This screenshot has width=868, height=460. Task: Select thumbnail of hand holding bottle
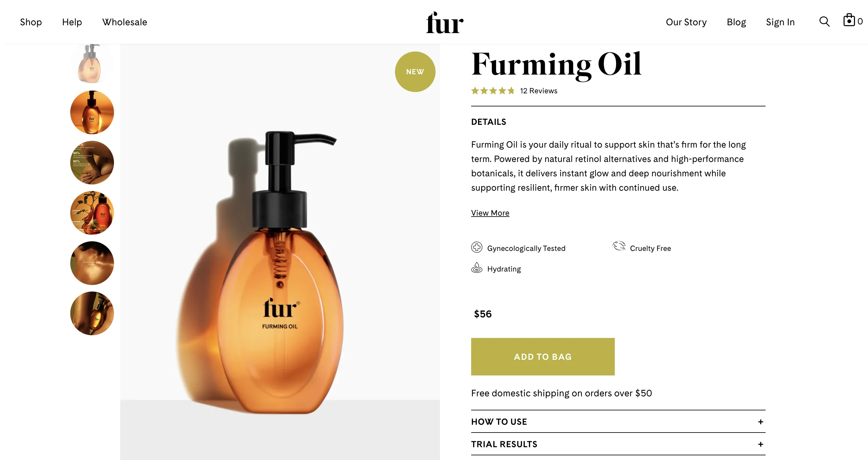click(x=92, y=313)
